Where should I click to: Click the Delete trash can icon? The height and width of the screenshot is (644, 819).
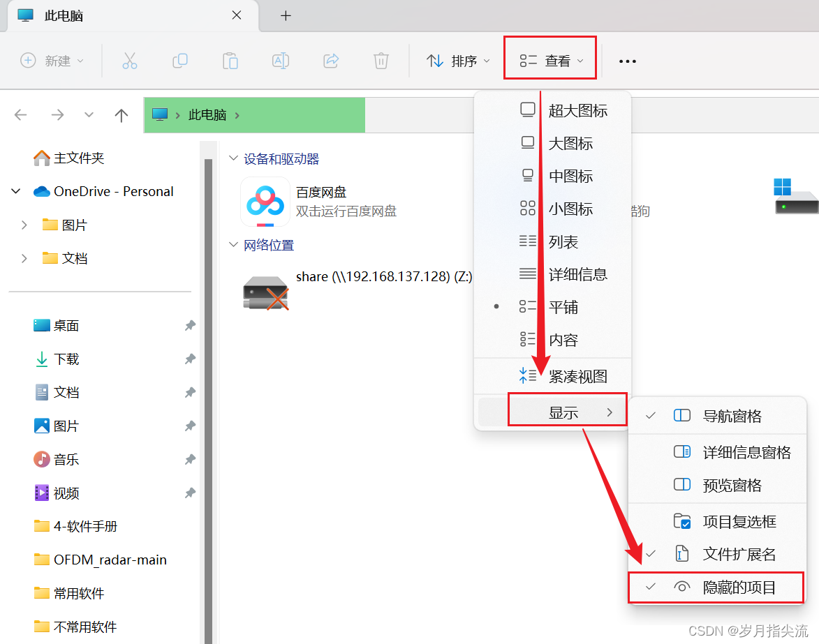(381, 61)
